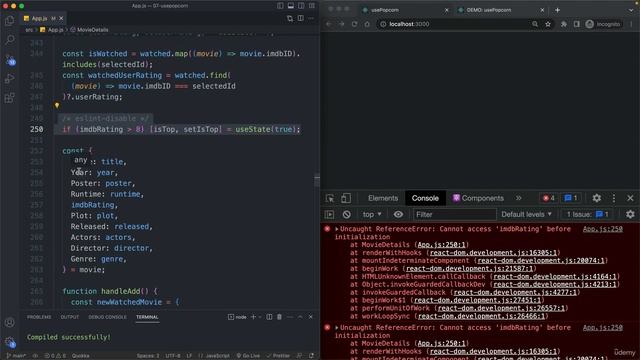Open the DEBUG CONSOLE panel tab
The width and height of the screenshot is (640, 360).
click(107, 317)
